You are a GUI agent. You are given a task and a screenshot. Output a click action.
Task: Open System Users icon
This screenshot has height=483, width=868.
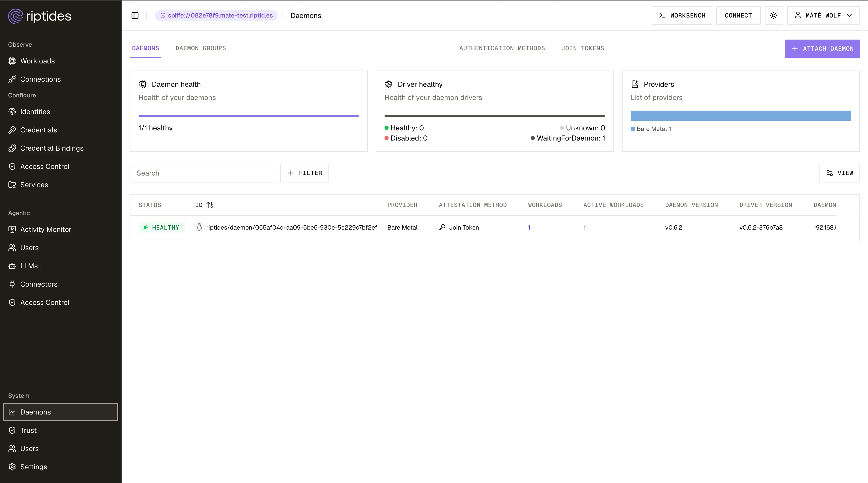(12, 449)
